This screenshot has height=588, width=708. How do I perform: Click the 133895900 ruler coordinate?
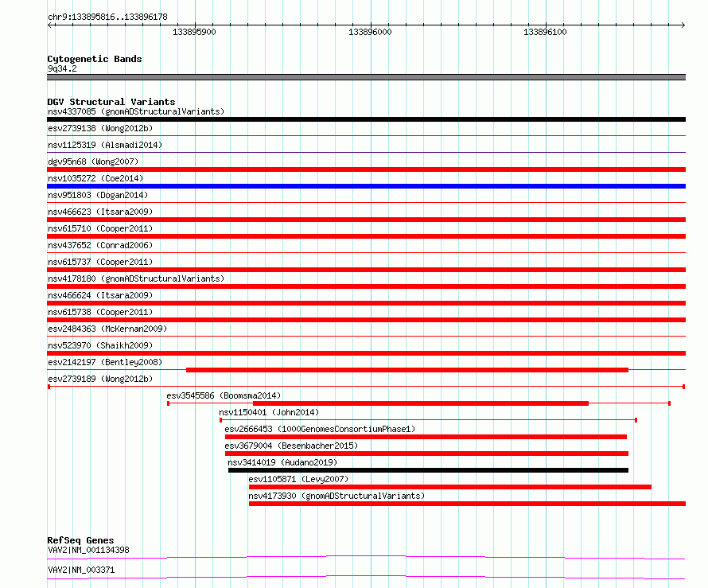pyautogui.click(x=194, y=32)
